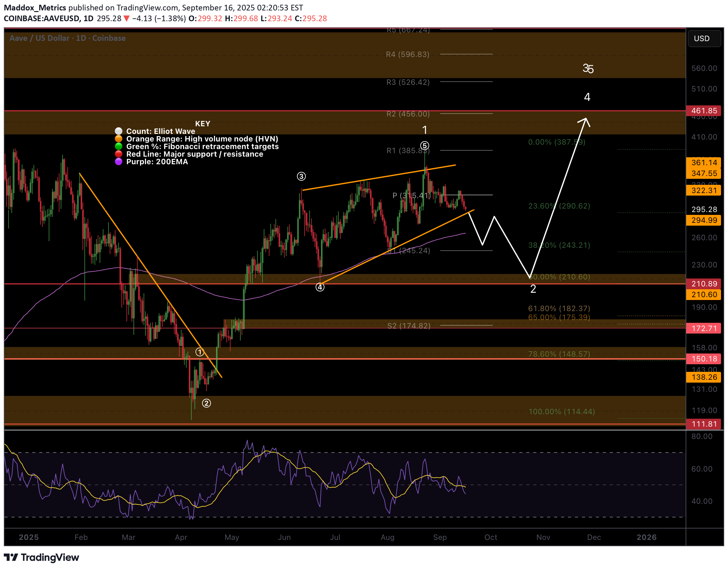The height and width of the screenshot is (569, 728).
Task: Click the 38.20% (243.21) Fibonacci label
Action: tap(559, 245)
